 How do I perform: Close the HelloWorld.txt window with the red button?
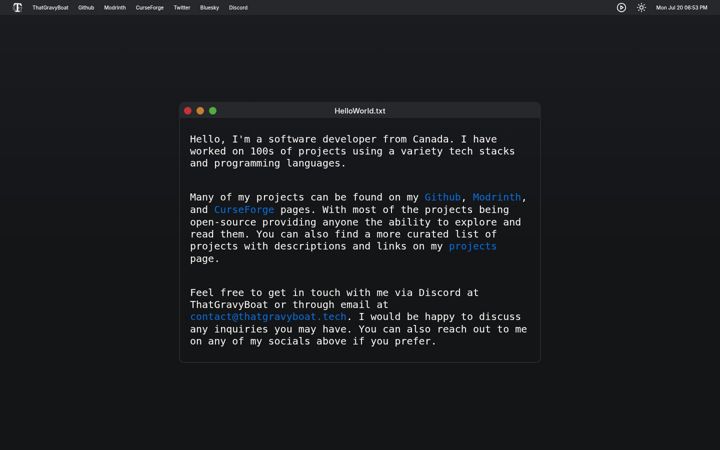pyautogui.click(x=188, y=111)
